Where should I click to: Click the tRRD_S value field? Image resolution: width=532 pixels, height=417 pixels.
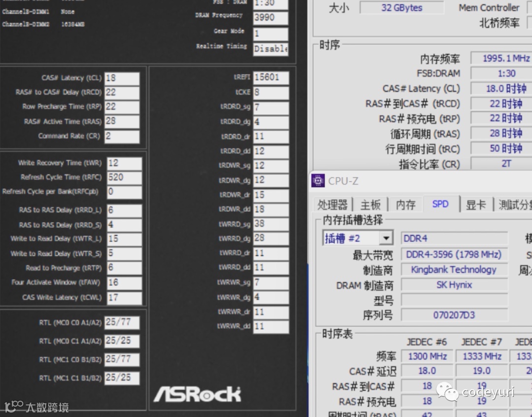[x=124, y=225]
